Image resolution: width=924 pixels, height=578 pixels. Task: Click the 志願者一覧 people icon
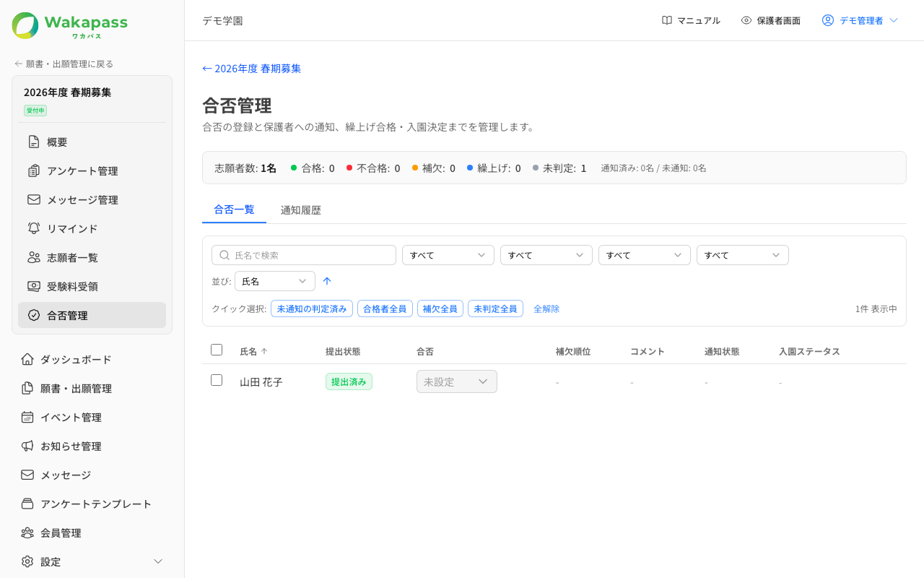tap(34, 257)
